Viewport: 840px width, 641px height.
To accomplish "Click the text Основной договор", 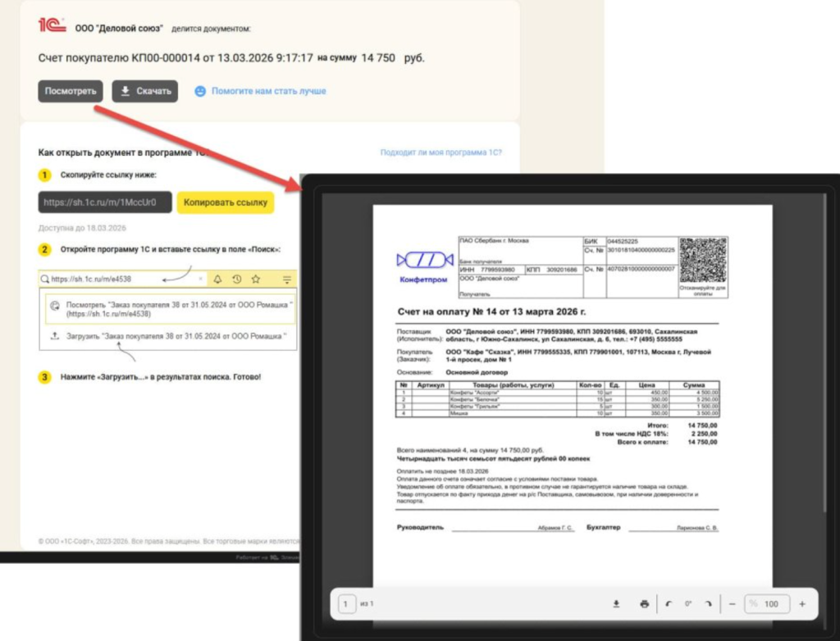I will (x=477, y=372).
